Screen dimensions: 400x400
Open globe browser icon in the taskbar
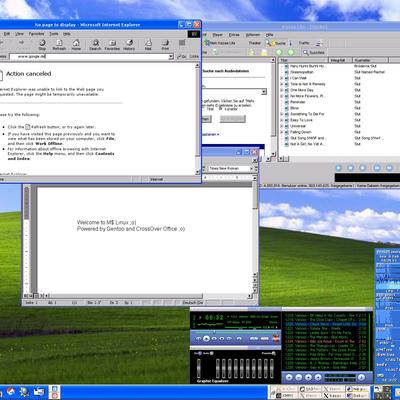24,392
